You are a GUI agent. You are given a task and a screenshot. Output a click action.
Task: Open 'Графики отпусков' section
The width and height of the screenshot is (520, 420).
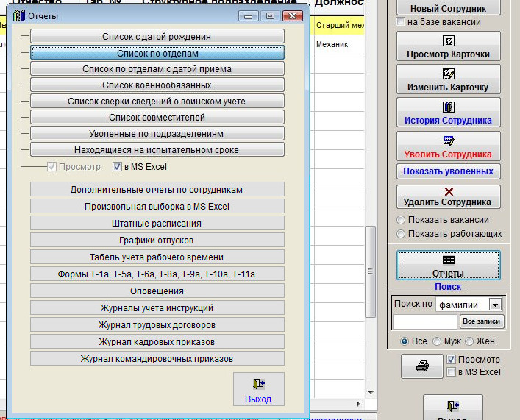click(x=157, y=241)
